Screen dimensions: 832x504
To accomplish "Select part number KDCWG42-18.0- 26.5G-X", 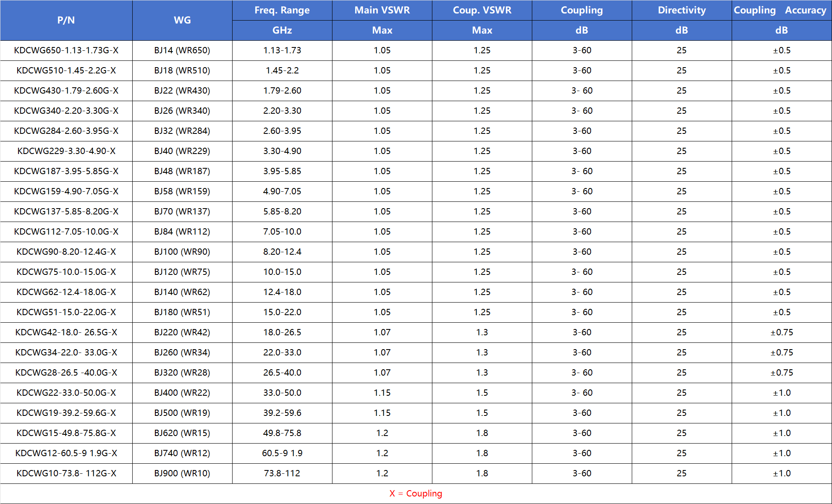I will click(66, 332).
